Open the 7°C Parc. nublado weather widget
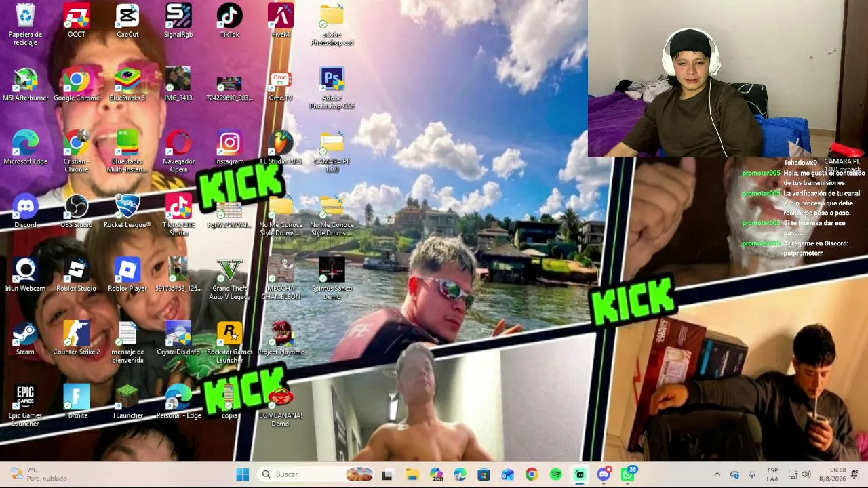868x488 pixels. coord(39,474)
